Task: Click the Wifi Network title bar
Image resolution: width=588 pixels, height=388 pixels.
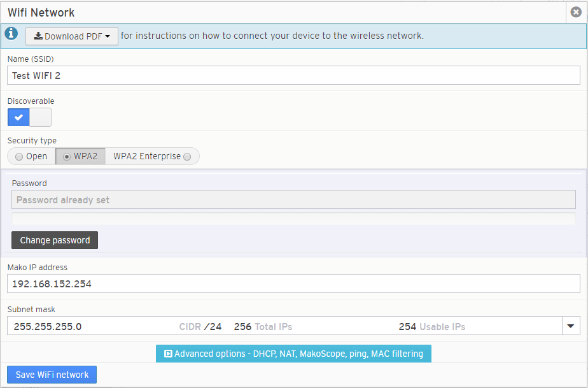Action: pos(41,12)
